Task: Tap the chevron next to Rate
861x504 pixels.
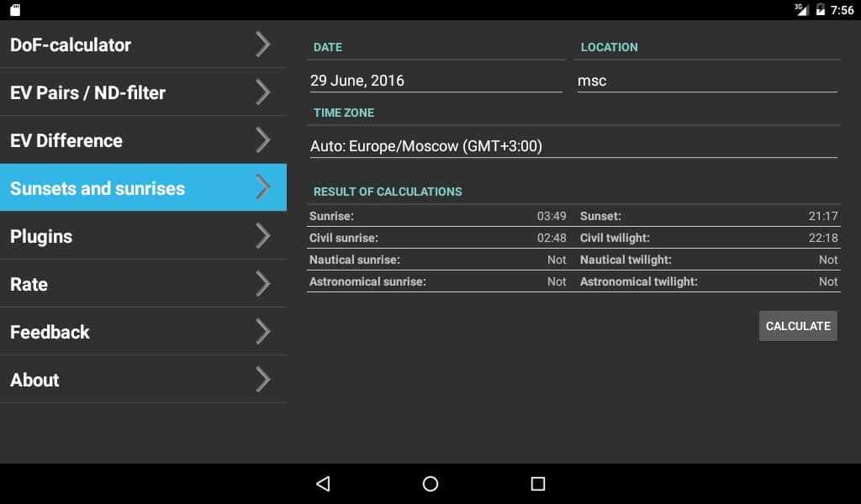Action: pos(263,284)
